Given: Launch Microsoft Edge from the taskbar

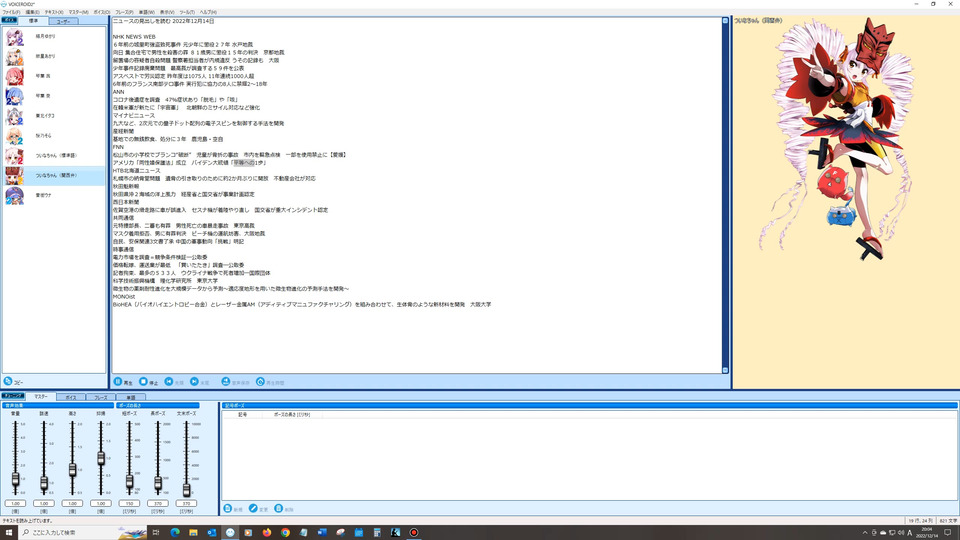Looking at the screenshot, I should click(x=174, y=532).
